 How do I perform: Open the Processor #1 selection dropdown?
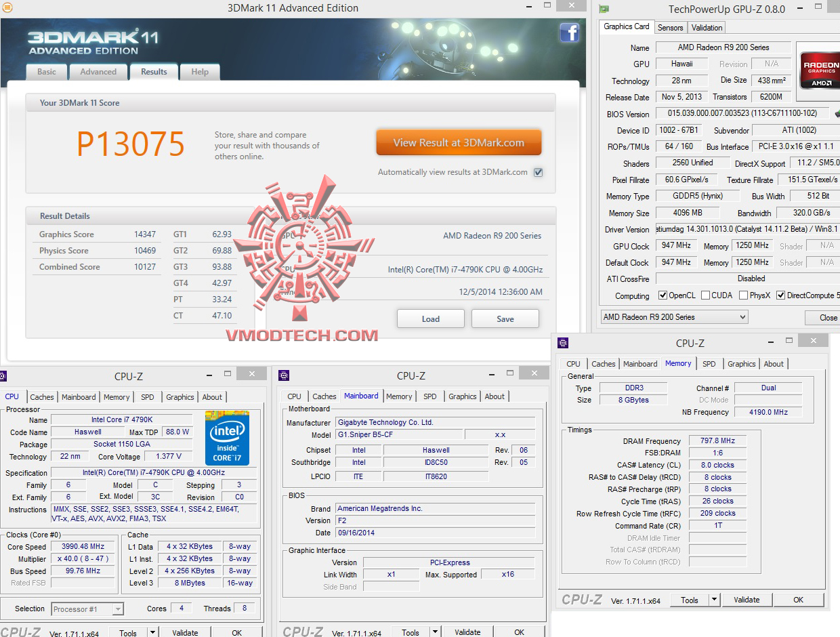pos(87,609)
